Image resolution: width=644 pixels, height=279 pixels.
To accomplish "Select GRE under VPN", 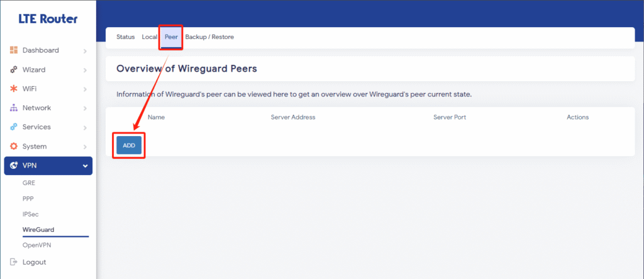I will (x=29, y=183).
